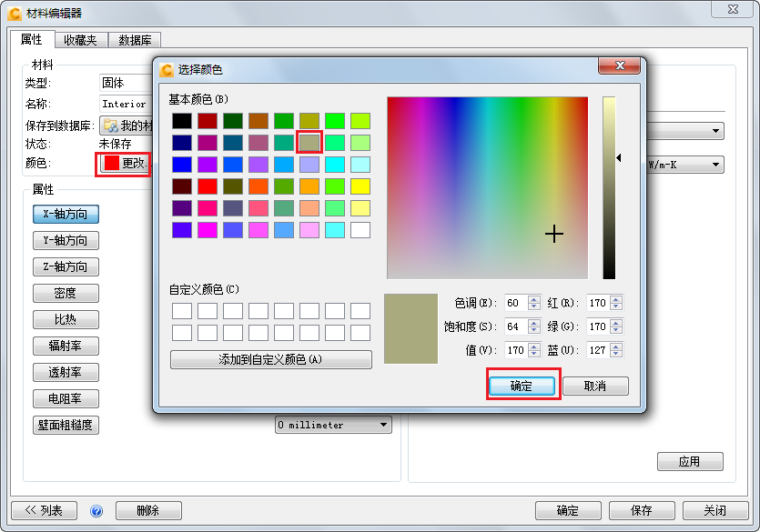Apply material changes with 应用
The image size is (760, 532).
point(690,461)
